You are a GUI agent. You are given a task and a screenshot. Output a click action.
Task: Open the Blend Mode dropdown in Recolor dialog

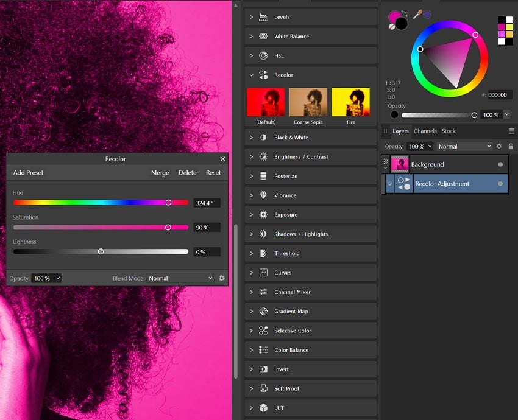(179, 278)
